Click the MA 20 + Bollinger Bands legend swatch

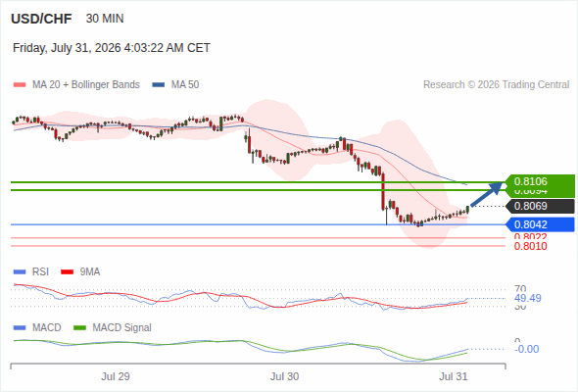click(20, 85)
